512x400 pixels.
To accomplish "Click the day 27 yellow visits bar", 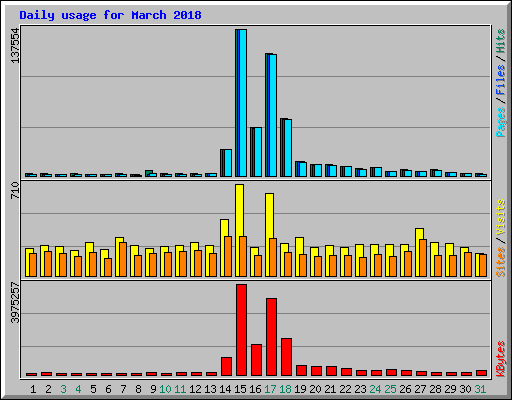I will point(420,234).
